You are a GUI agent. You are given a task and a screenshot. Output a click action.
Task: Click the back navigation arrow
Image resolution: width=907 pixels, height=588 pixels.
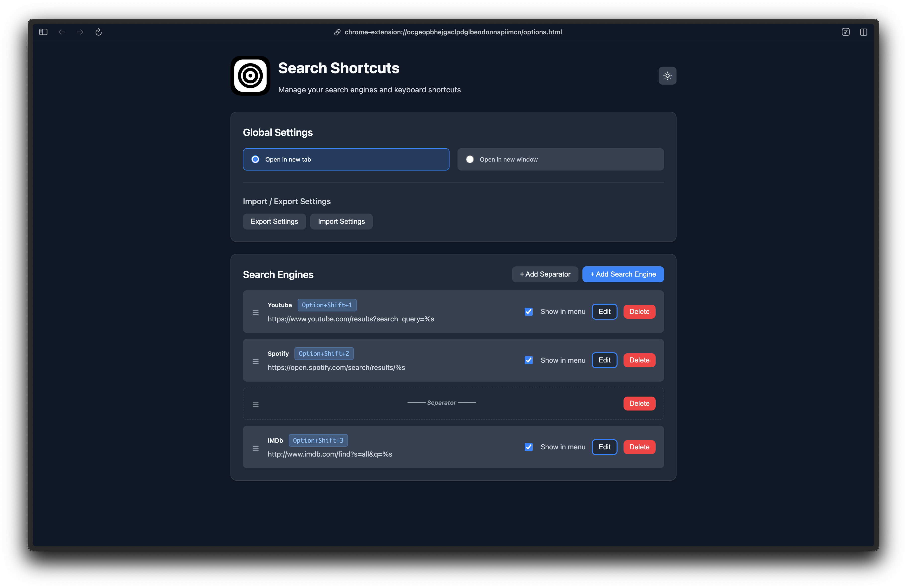(62, 32)
